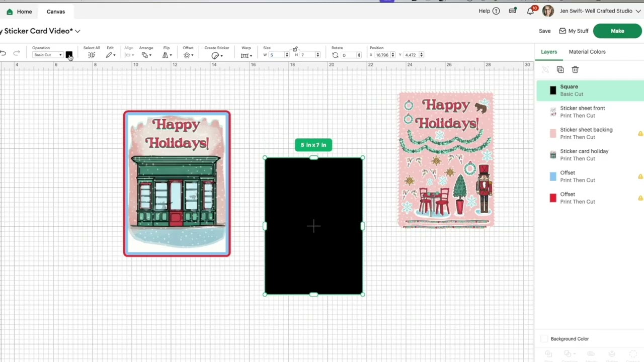The height and width of the screenshot is (362, 644).
Task: Click warning icon on Sticker sheet backing
Action: [x=640, y=133]
